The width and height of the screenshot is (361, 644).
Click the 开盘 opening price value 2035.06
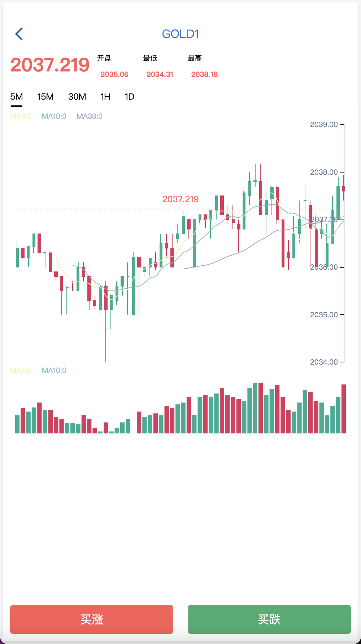point(114,74)
